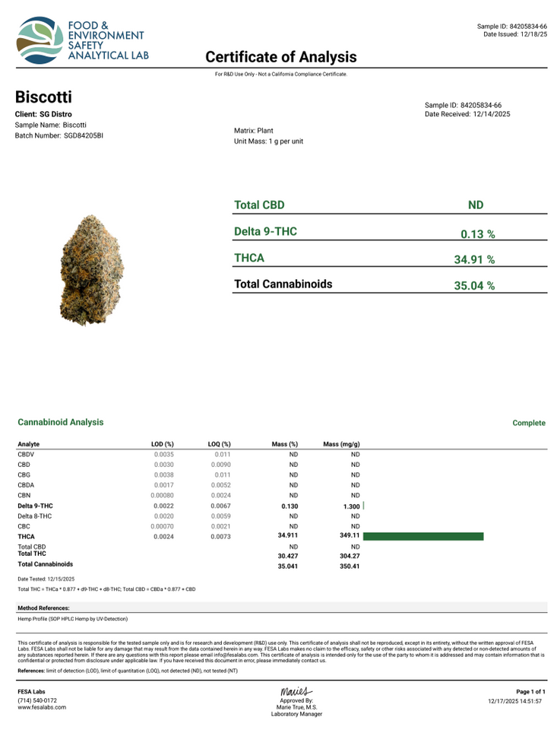Click the 304.27 mg/g Total THC value
Image resolution: width=560 pixels, height=730 pixels.
pos(350,556)
